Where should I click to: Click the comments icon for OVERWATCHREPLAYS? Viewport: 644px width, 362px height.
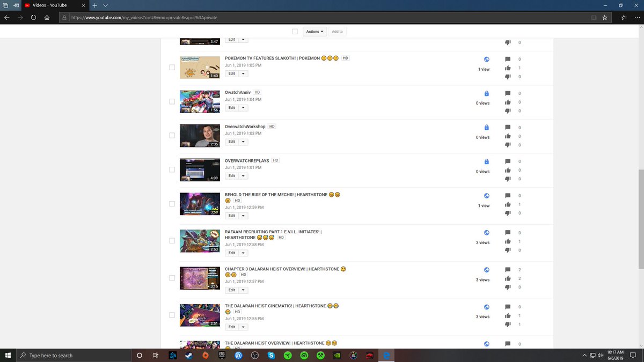coord(508,161)
